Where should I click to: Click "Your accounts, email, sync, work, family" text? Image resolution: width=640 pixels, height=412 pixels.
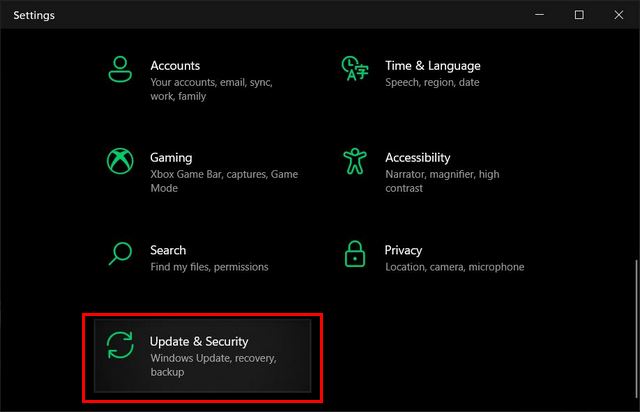point(211,89)
